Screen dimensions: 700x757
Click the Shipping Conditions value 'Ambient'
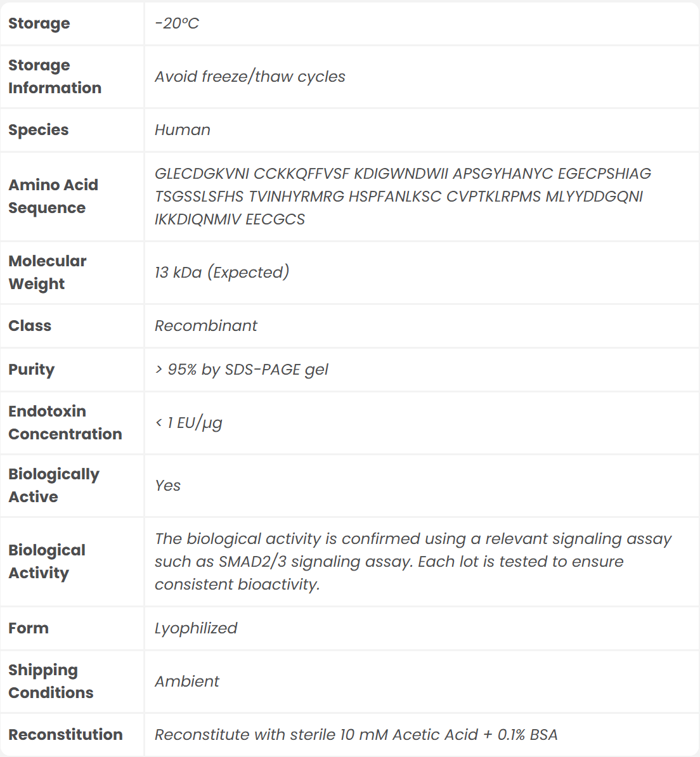tap(187, 682)
